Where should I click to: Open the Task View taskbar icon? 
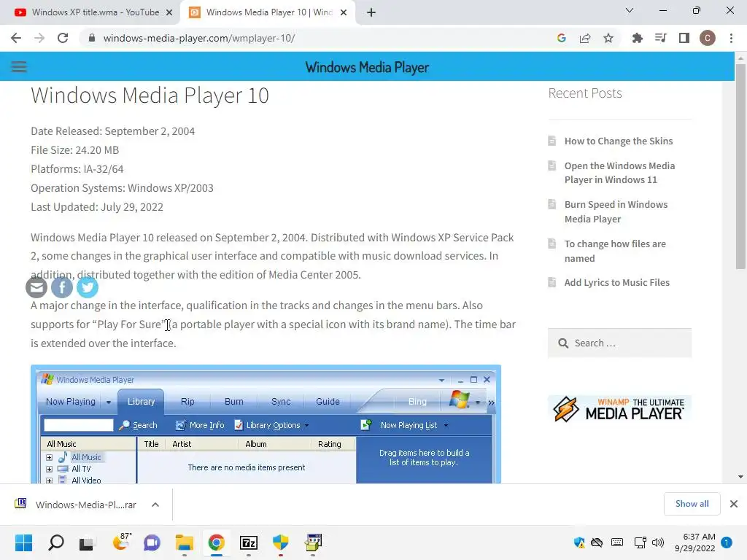[x=87, y=543]
